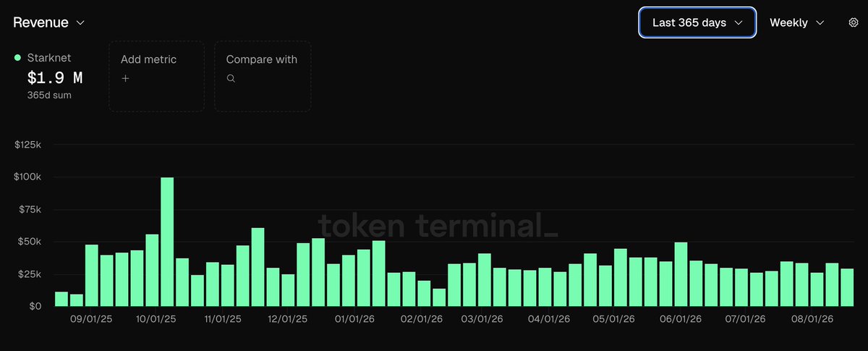Click the search icon under Compare with
868x351 pixels.
pyautogui.click(x=231, y=78)
